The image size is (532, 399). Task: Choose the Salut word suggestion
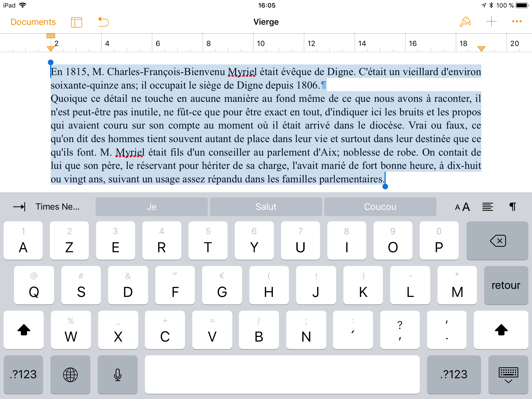[266, 207]
